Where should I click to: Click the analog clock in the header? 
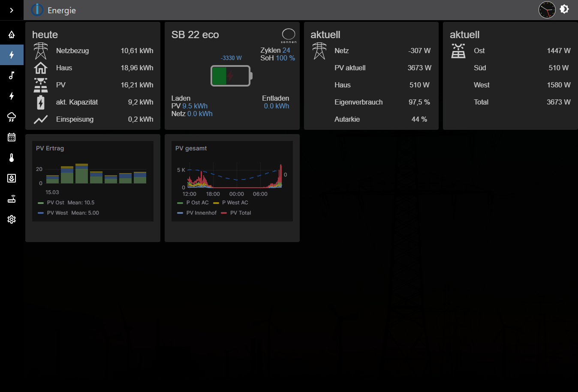[x=547, y=9]
